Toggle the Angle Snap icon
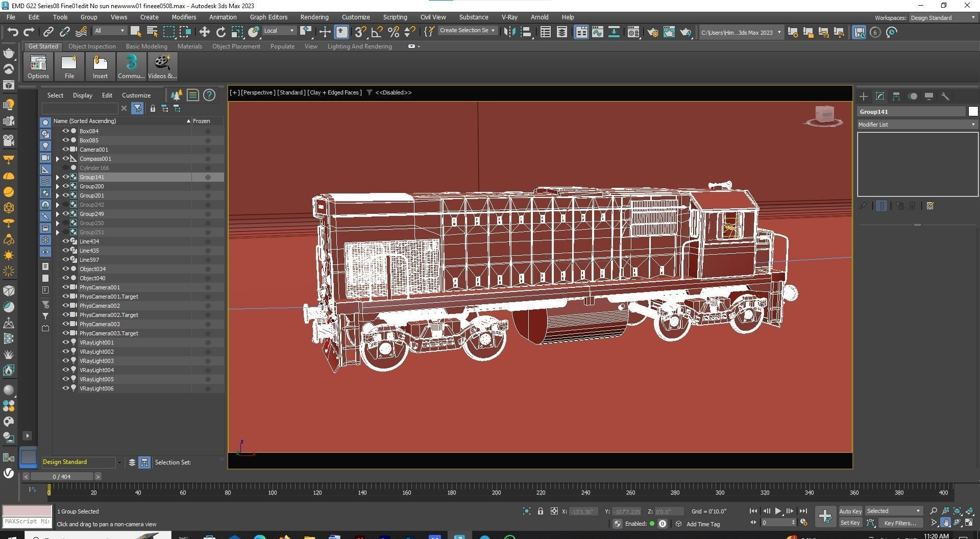 point(377,32)
